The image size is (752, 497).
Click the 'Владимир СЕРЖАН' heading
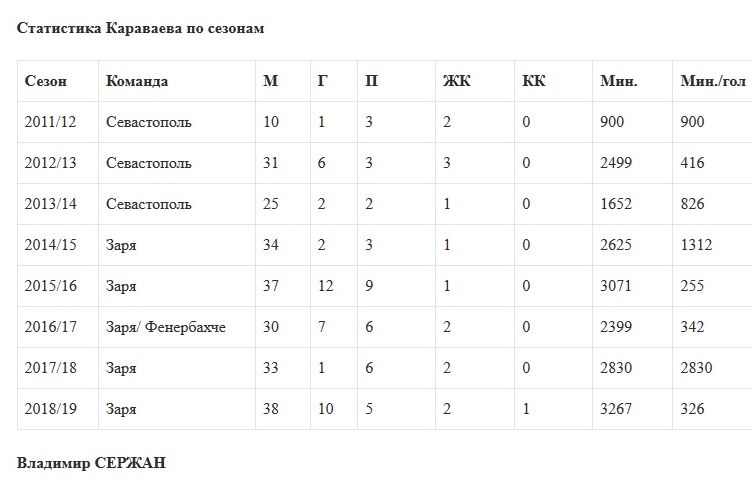[x=91, y=463]
